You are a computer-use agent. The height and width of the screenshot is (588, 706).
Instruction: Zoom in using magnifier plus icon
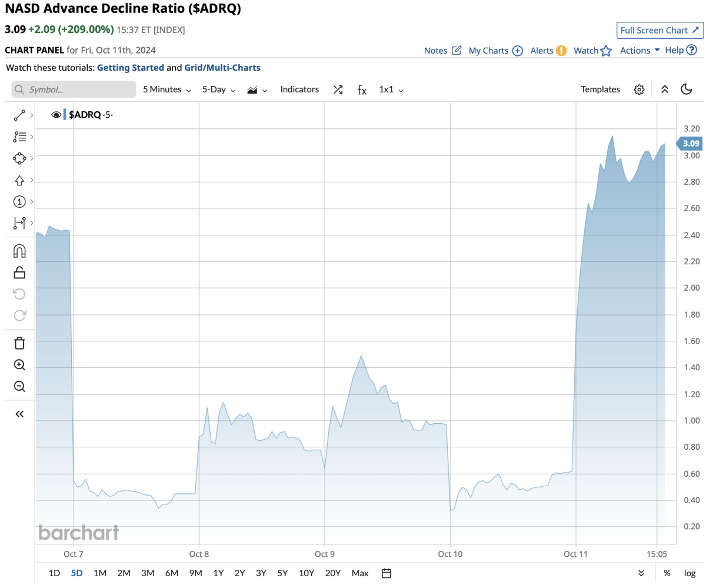coord(19,365)
